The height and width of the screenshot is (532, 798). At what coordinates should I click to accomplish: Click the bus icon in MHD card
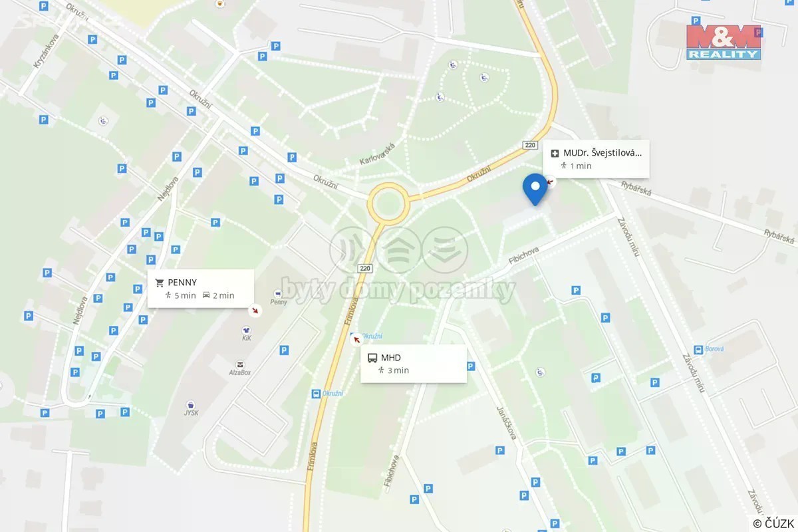pyautogui.click(x=372, y=358)
